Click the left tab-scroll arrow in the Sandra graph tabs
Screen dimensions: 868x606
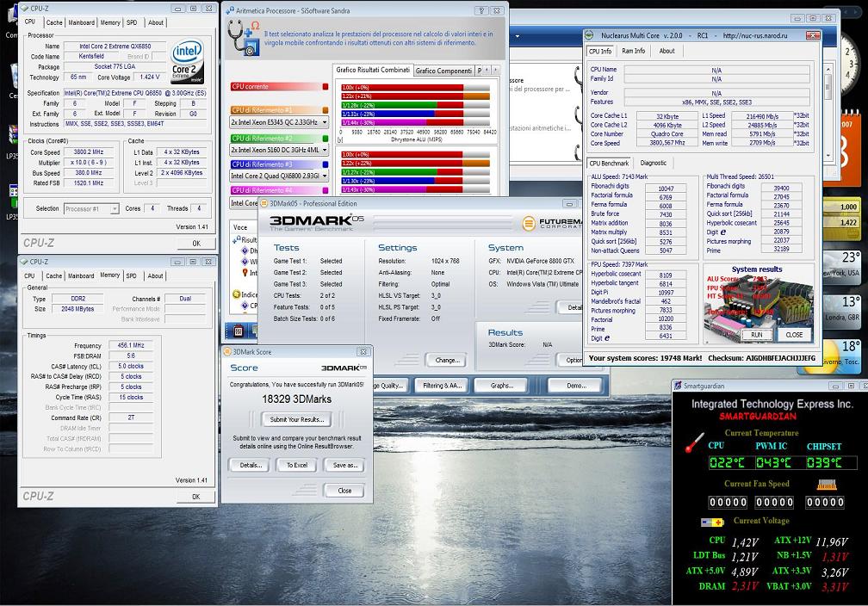point(487,70)
